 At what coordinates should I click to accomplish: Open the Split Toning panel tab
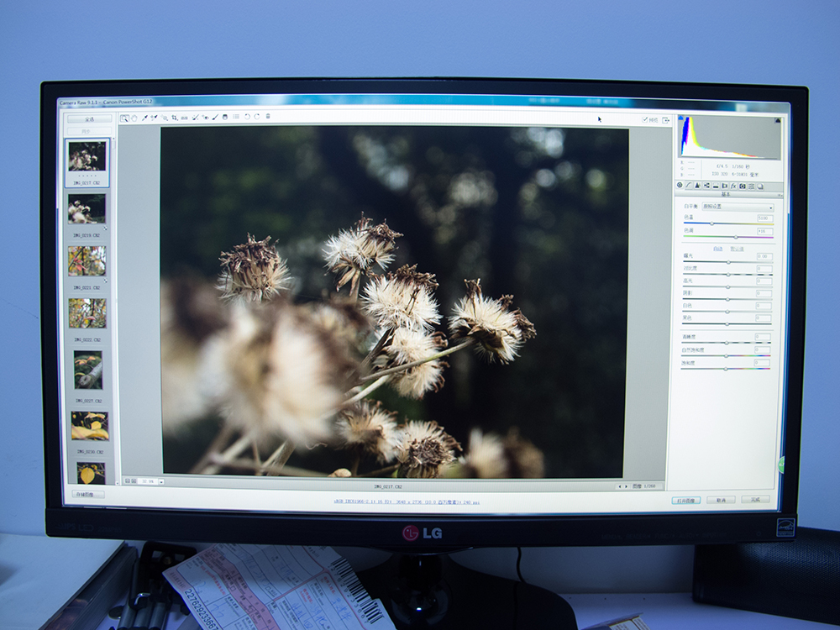point(716,186)
